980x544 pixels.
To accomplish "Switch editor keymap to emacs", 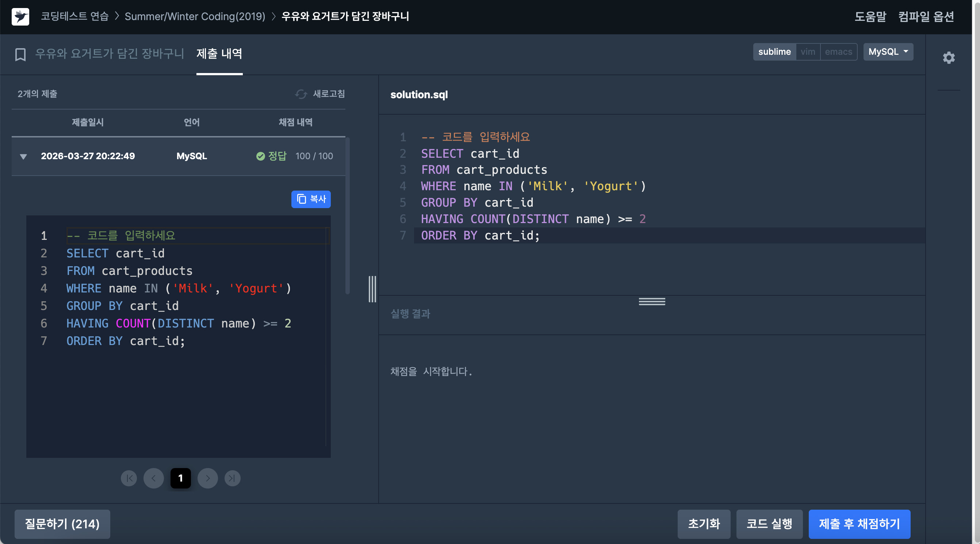I will [838, 52].
